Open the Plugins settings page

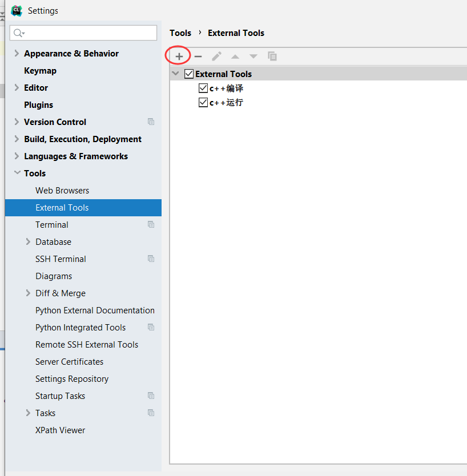click(39, 104)
